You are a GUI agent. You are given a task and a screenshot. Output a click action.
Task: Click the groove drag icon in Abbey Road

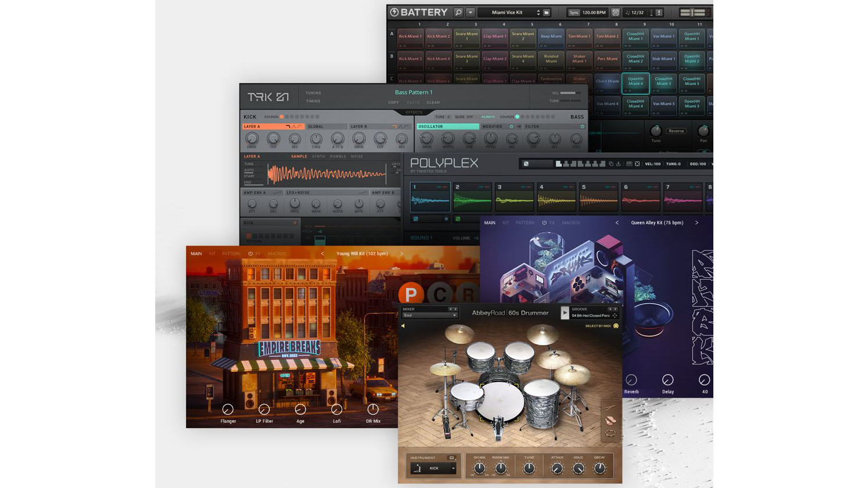pos(615,315)
